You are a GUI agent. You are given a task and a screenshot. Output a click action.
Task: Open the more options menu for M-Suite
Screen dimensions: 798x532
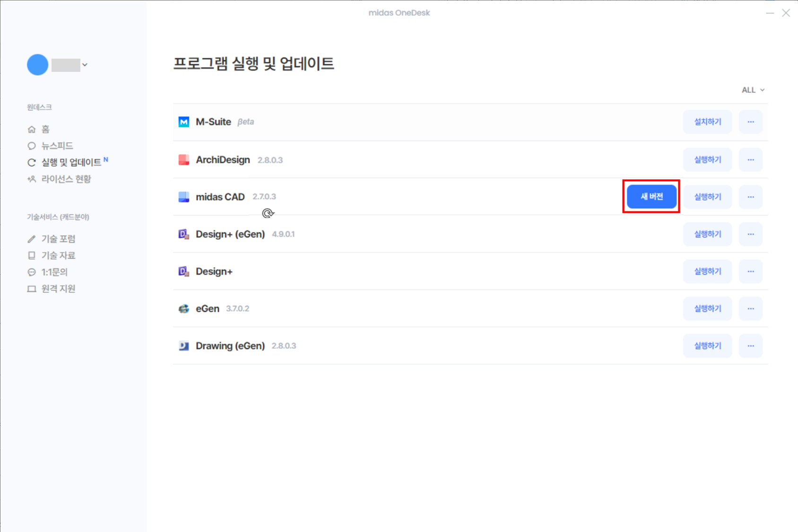pyautogui.click(x=751, y=122)
